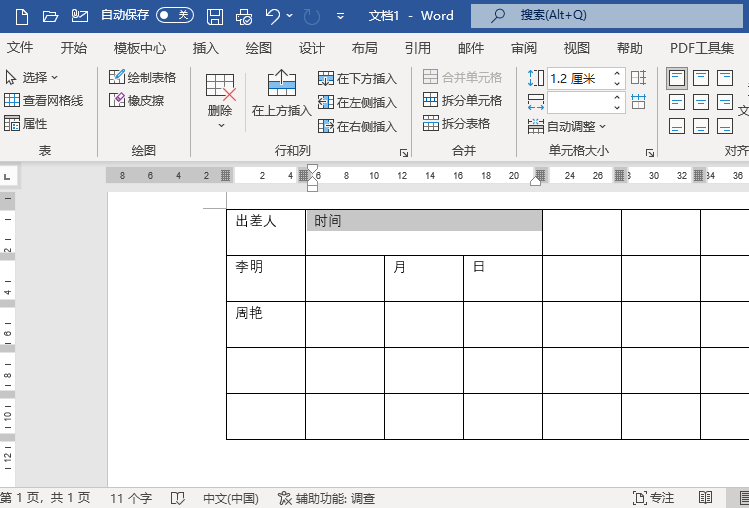Screen dimensions: 749x508
Task: Select align center left icon
Action: point(677,102)
